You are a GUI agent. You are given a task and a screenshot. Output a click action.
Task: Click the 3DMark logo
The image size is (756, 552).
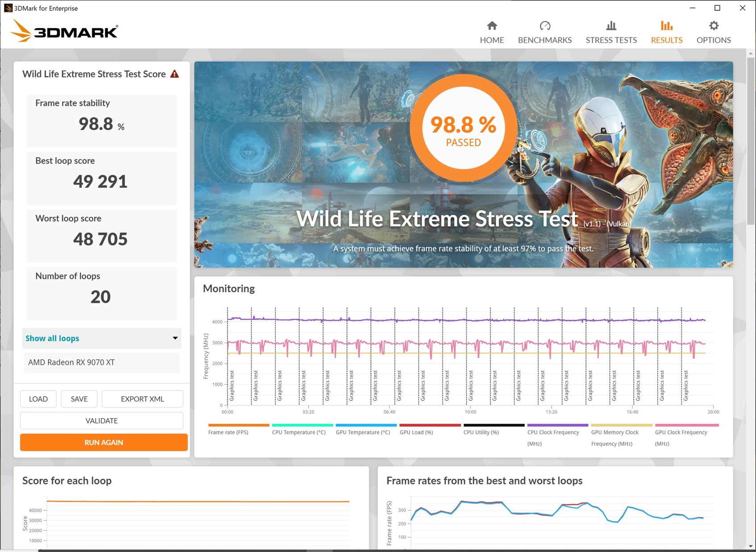tap(65, 31)
